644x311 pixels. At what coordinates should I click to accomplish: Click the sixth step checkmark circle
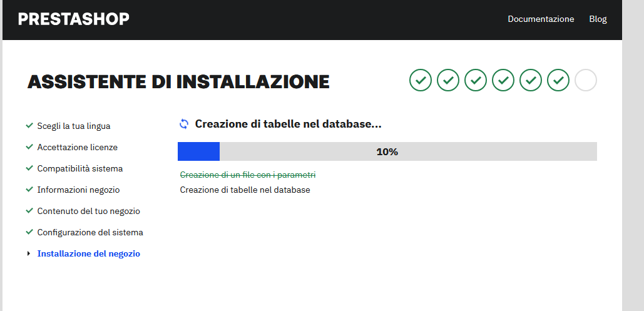[x=558, y=80]
